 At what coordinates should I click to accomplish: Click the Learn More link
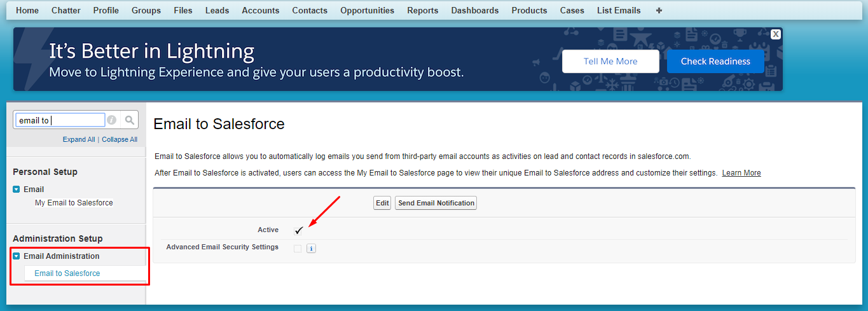pyautogui.click(x=741, y=173)
